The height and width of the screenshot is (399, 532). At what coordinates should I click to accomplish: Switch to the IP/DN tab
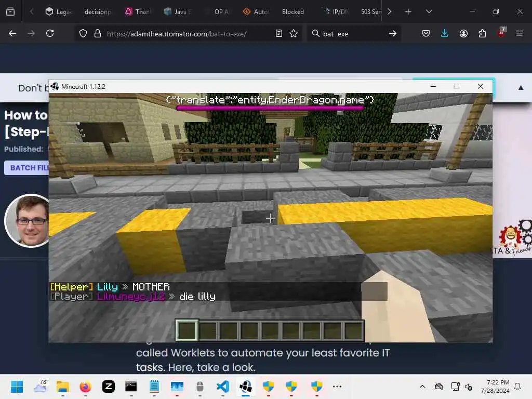tap(335, 12)
